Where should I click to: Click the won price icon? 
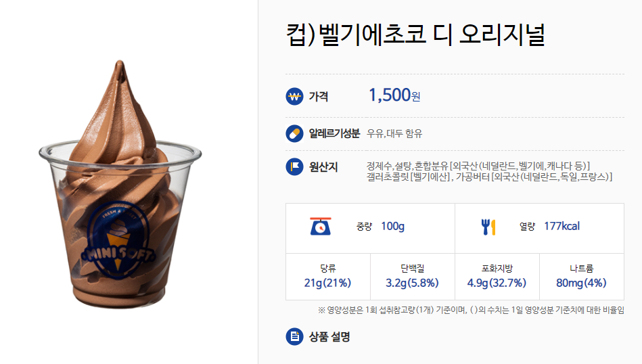(x=294, y=97)
